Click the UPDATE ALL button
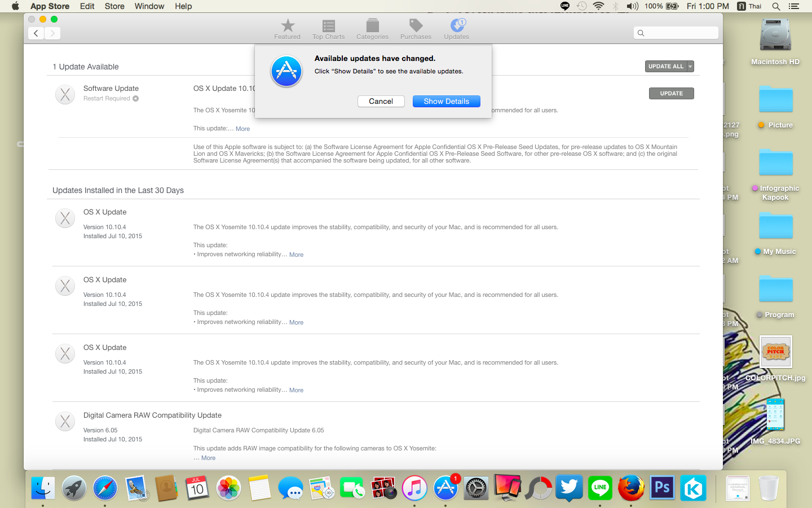The image size is (812, 508). point(666,67)
